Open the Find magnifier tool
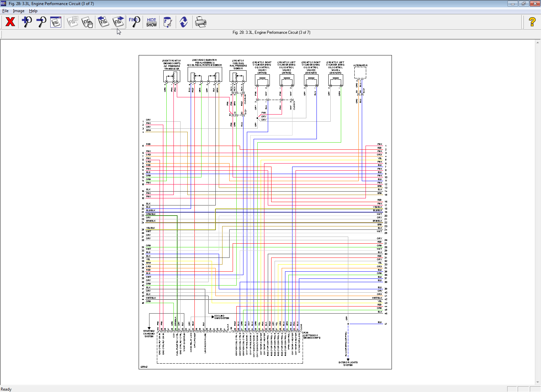 (x=134, y=22)
